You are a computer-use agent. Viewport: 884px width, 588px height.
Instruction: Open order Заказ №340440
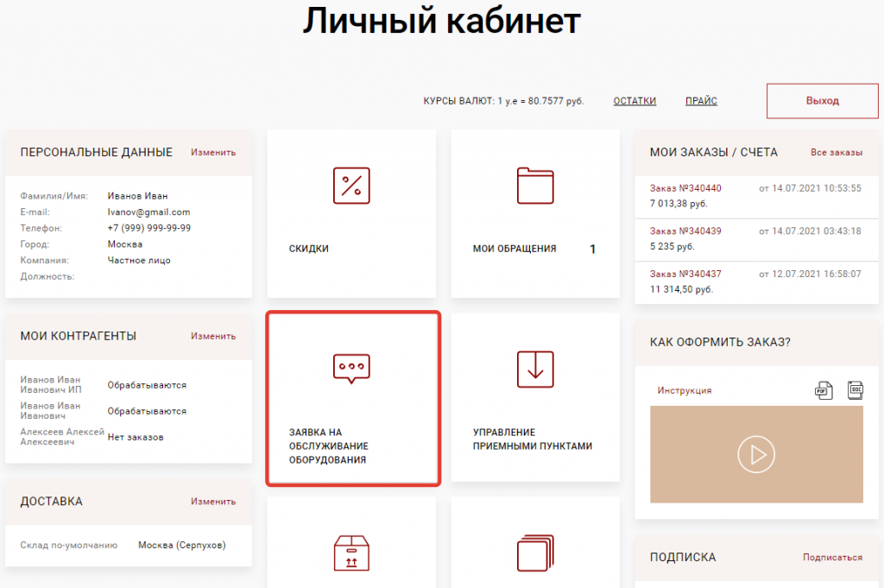click(685, 188)
